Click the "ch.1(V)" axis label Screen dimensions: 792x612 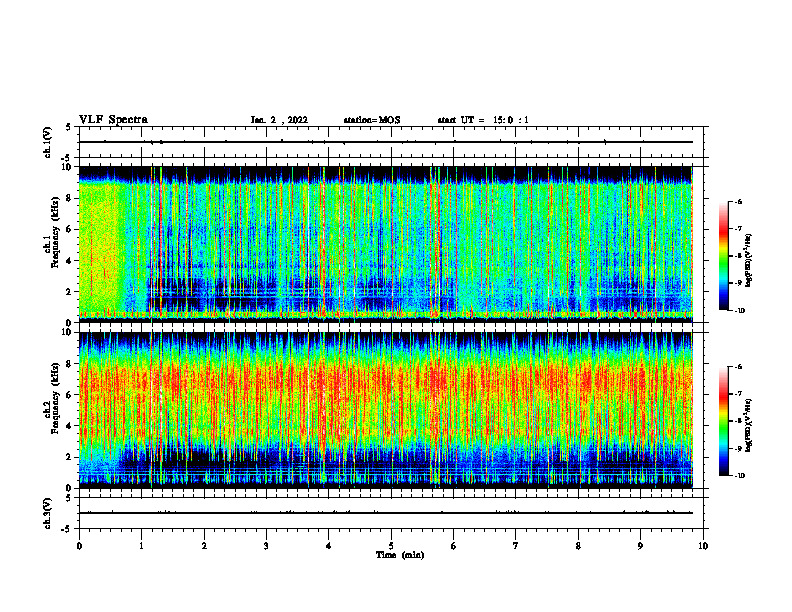point(48,142)
